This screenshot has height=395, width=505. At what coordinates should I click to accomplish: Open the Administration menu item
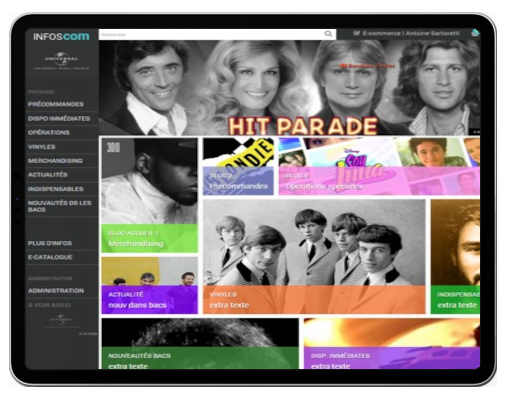coord(56,290)
